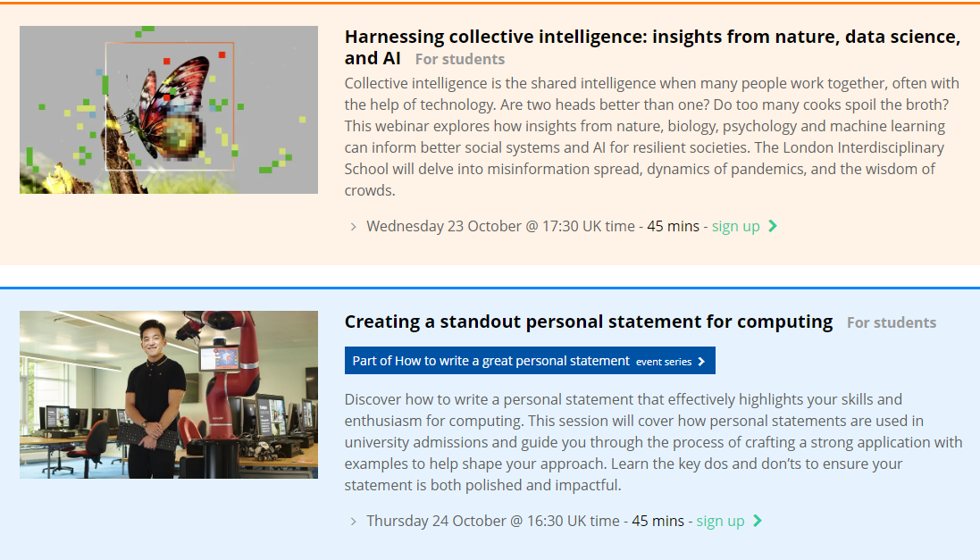The height and width of the screenshot is (560, 980).
Task: Click green chevron after Thursday sign up
Action: point(758,521)
